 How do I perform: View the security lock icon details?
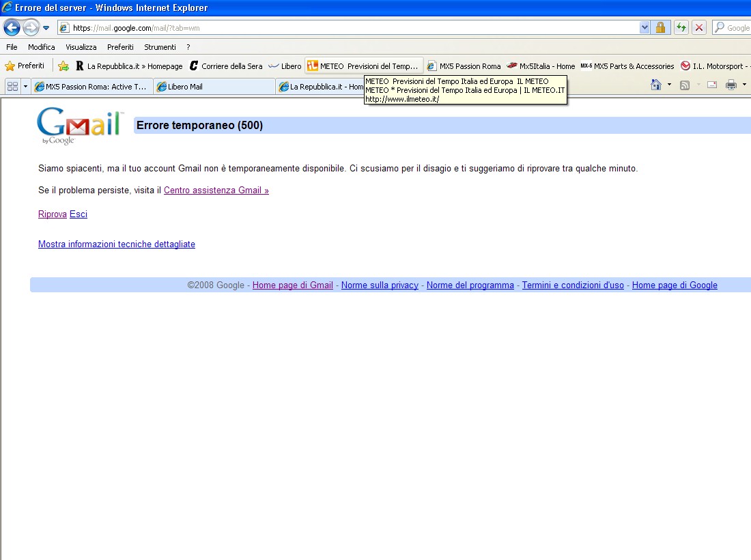click(660, 28)
